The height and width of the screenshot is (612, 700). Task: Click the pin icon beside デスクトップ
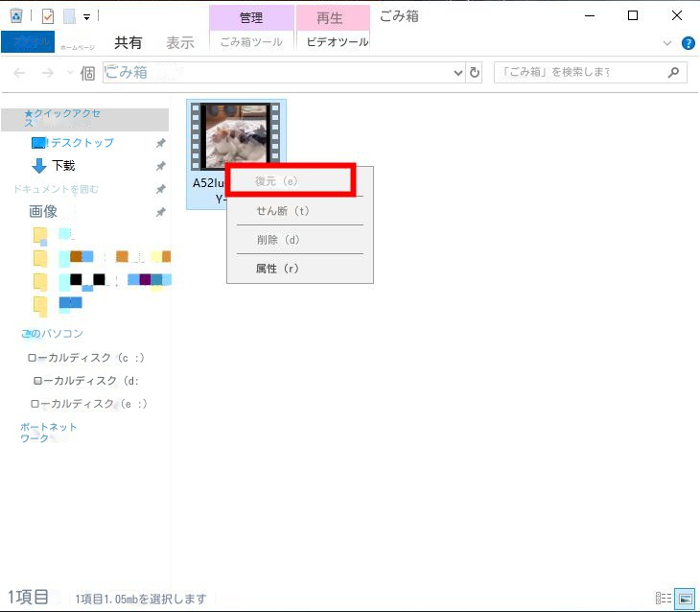pos(161,143)
